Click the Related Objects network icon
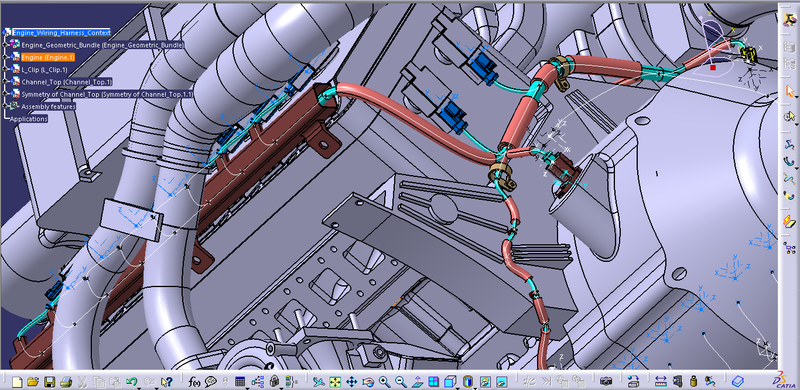Image resolution: width=800 pixels, height=390 pixels. coord(789,249)
